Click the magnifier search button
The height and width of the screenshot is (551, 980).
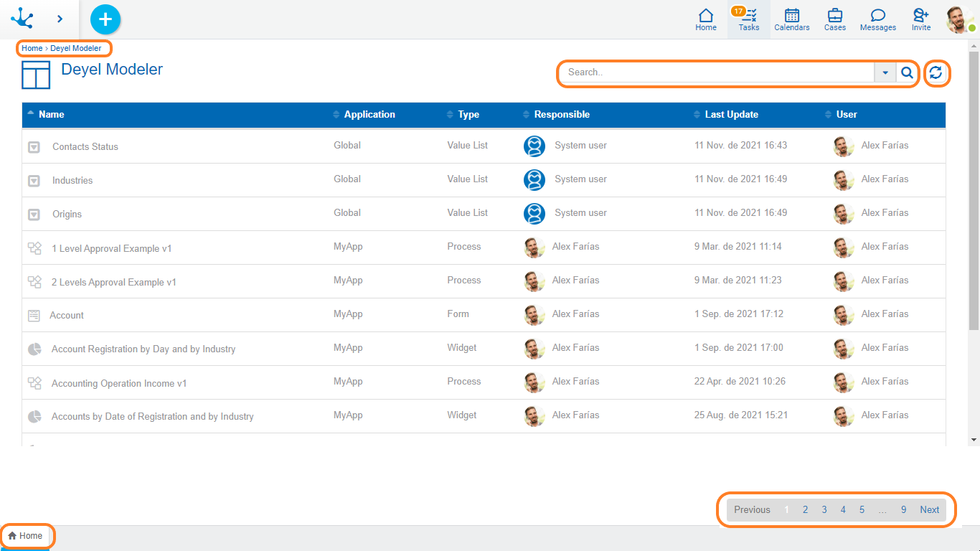pos(907,72)
